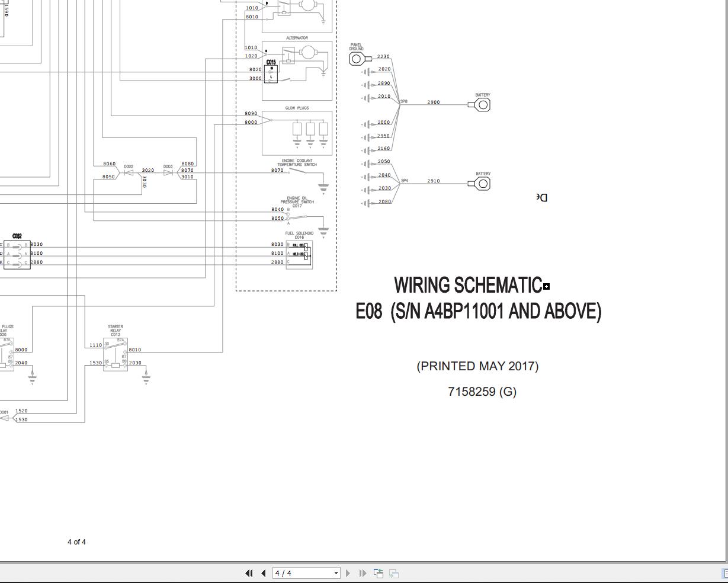This screenshot has width=728, height=583.
Task: Click the E08 serial number heading line
Action: click(x=478, y=311)
